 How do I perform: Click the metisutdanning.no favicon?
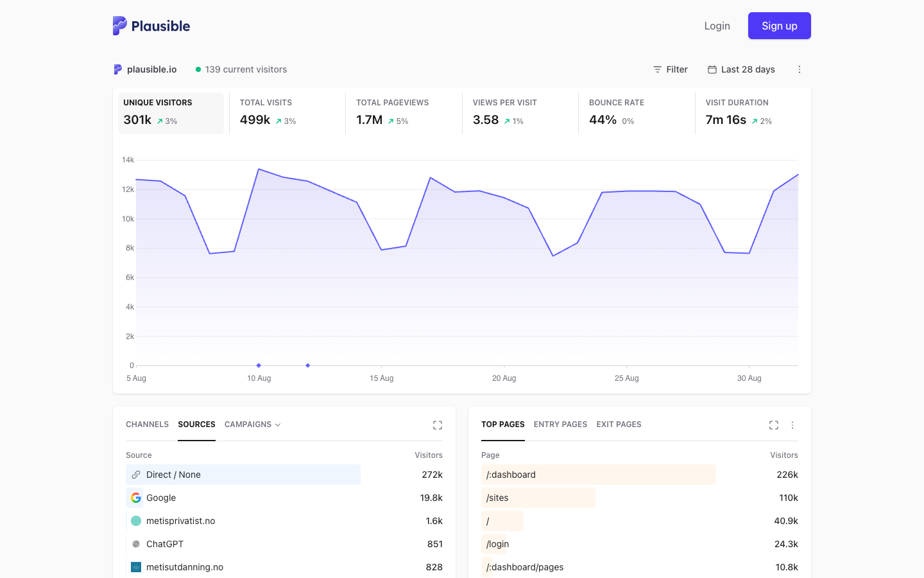[136, 567]
